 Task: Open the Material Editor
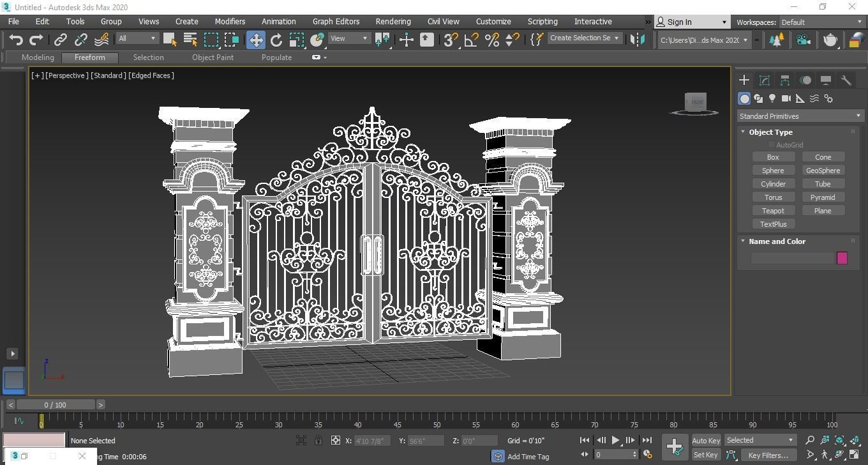tap(830, 40)
